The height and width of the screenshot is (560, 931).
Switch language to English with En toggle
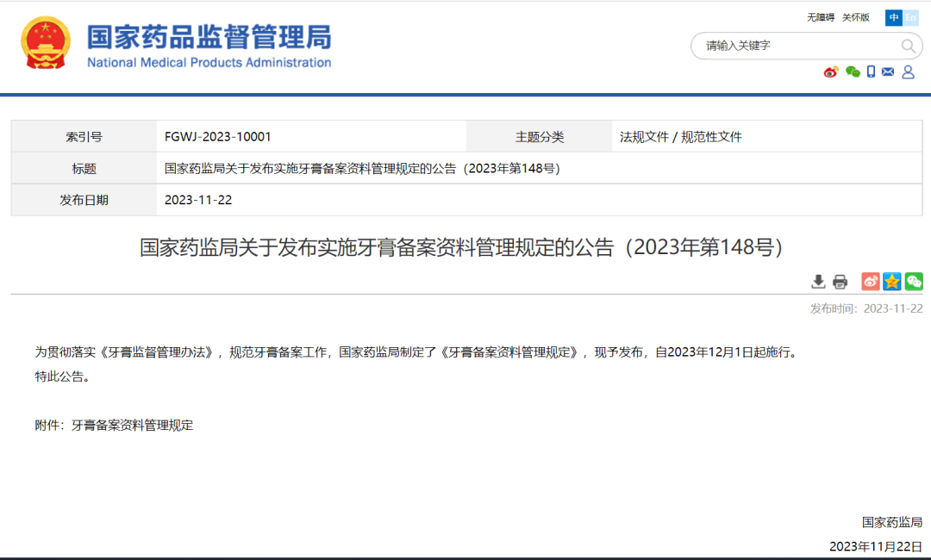click(909, 17)
